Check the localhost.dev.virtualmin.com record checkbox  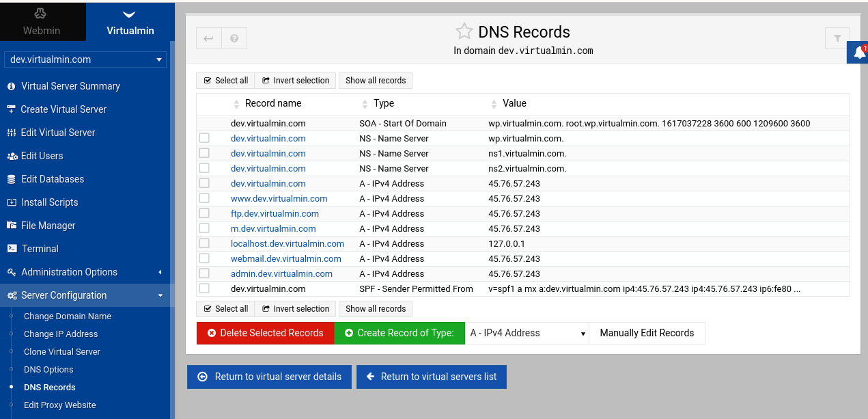click(x=204, y=243)
